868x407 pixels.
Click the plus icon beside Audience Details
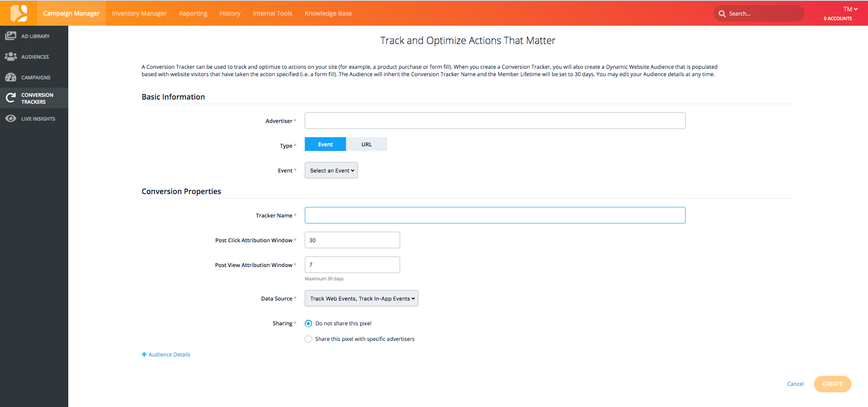coord(144,354)
